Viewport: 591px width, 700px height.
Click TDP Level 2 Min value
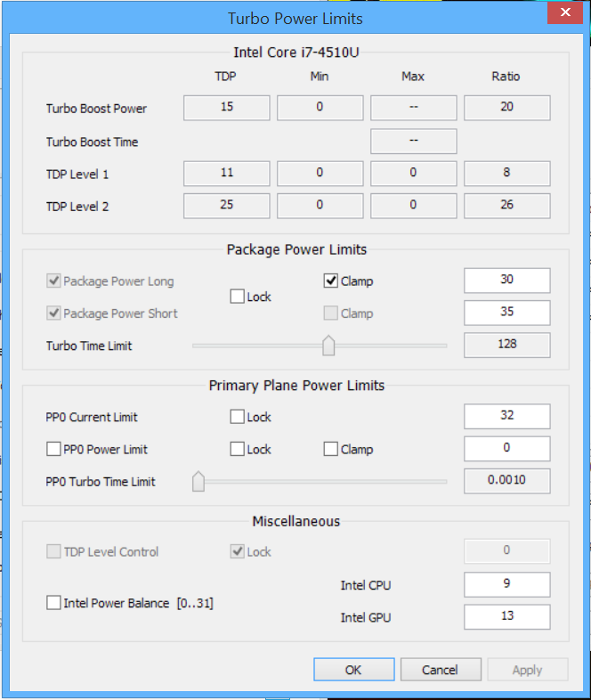coord(320,206)
